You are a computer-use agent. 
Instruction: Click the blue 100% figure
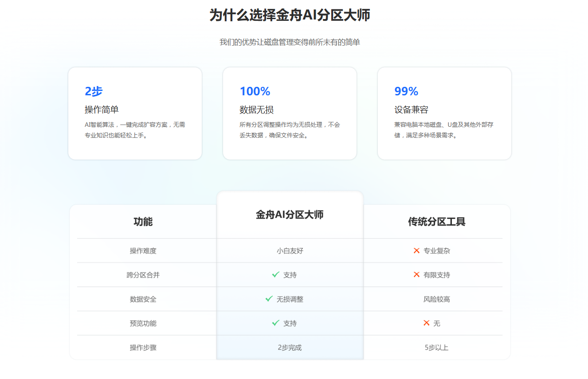point(255,91)
